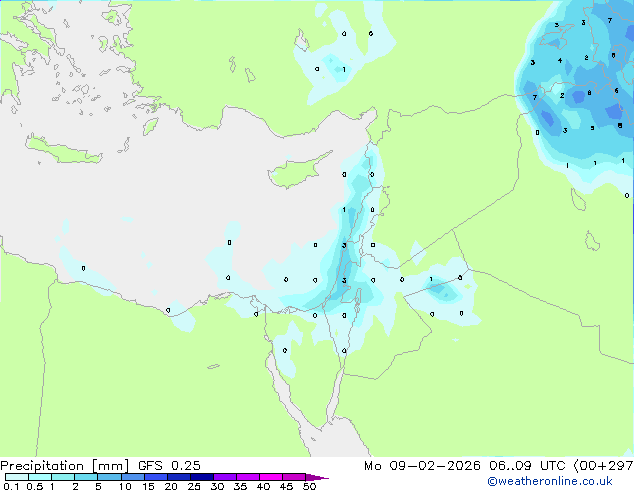634x490 pixels.
Task: Click the 1–2 mm legend swatch
Action: point(63,477)
